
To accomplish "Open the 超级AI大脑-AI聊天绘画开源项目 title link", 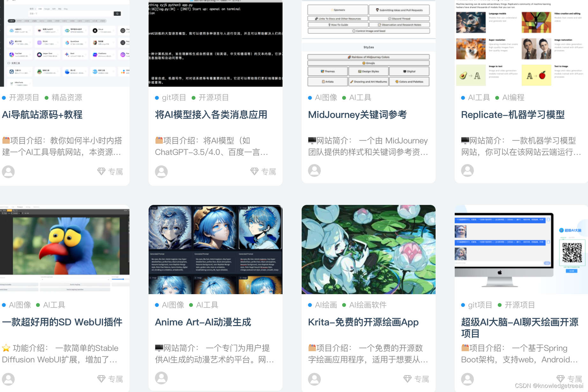I will click(x=520, y=328).
